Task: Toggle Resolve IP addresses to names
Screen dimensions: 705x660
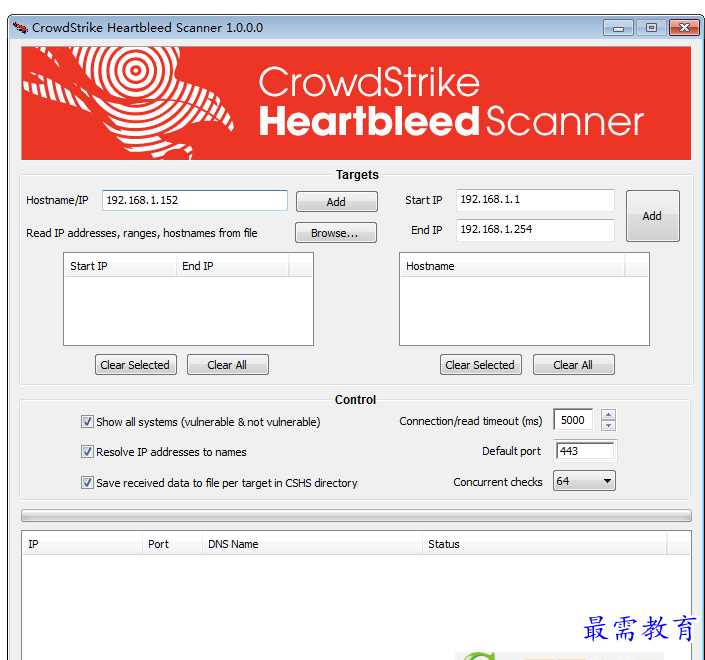Action: click(x=87, y=451)
